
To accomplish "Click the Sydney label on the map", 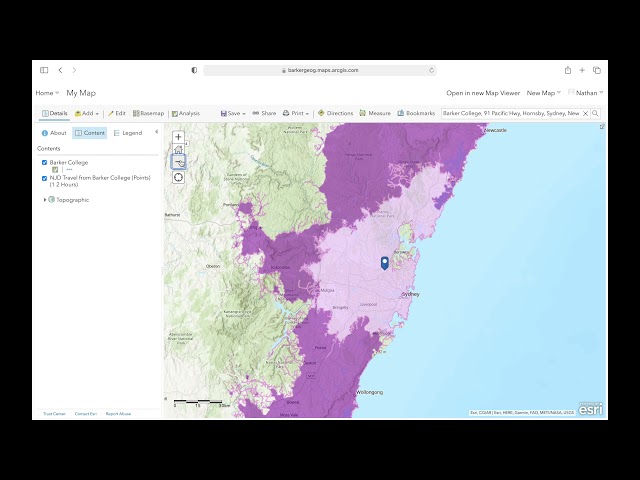I will click(411, 294).
